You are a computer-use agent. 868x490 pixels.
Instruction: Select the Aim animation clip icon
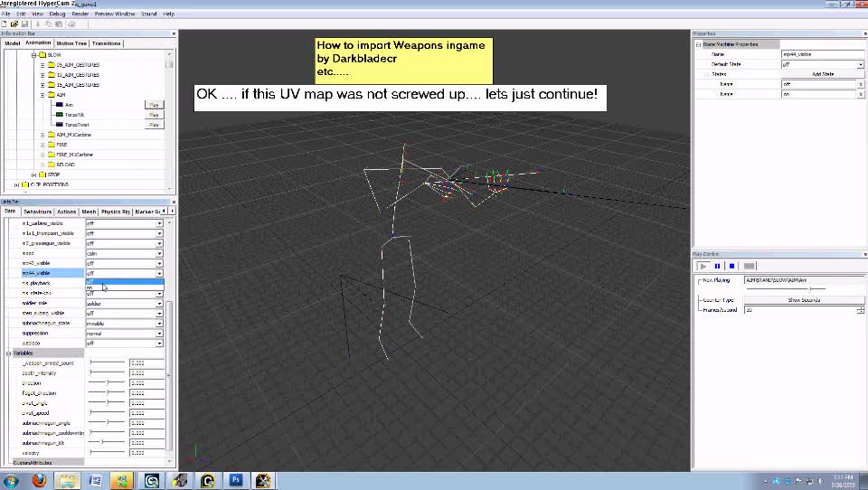click(x=60, y=105)
